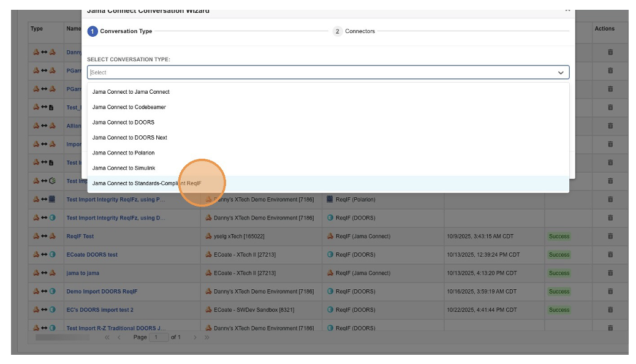Delete the jama to jama conversation
The width and height of the screenshot is (636, 364).
610,273
